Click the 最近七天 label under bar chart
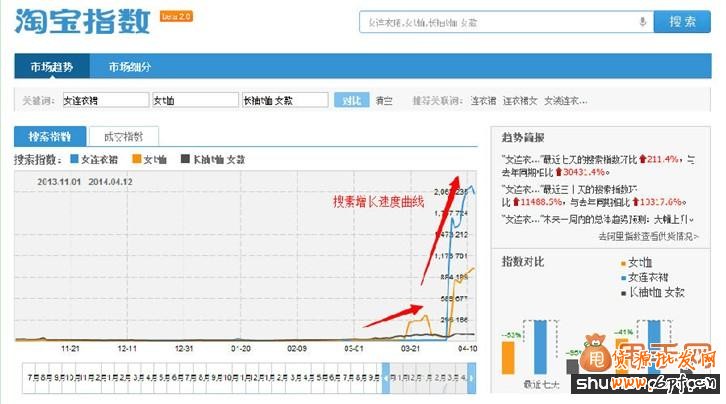 [x=541, y=384]
